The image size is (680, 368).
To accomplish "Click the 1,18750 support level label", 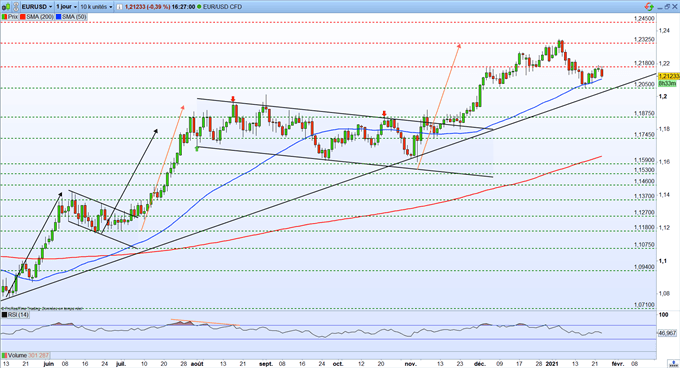I will tap(644, 114).
